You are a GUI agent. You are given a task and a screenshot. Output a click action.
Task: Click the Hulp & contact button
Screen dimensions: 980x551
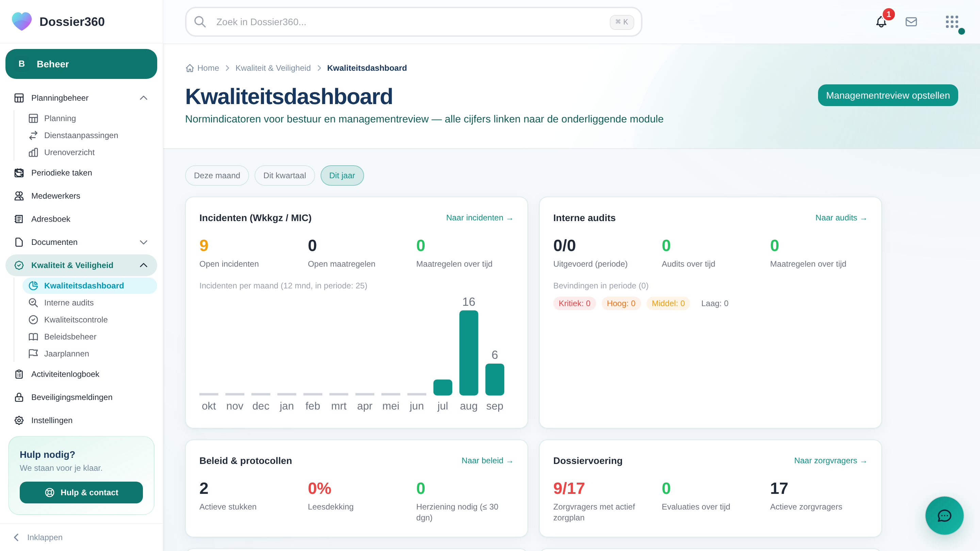pyautogui.click(x=81, y=492)
